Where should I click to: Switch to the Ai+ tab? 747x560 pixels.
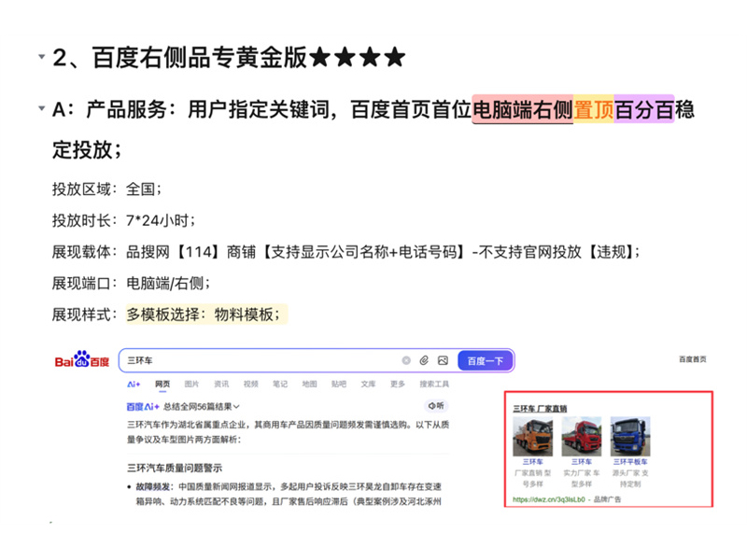[x=134, y=384]
